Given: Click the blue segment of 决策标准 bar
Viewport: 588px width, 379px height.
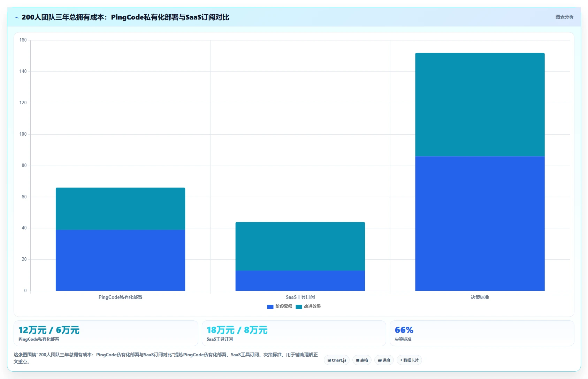Looking at the screenshot, I should pos(480,223).
